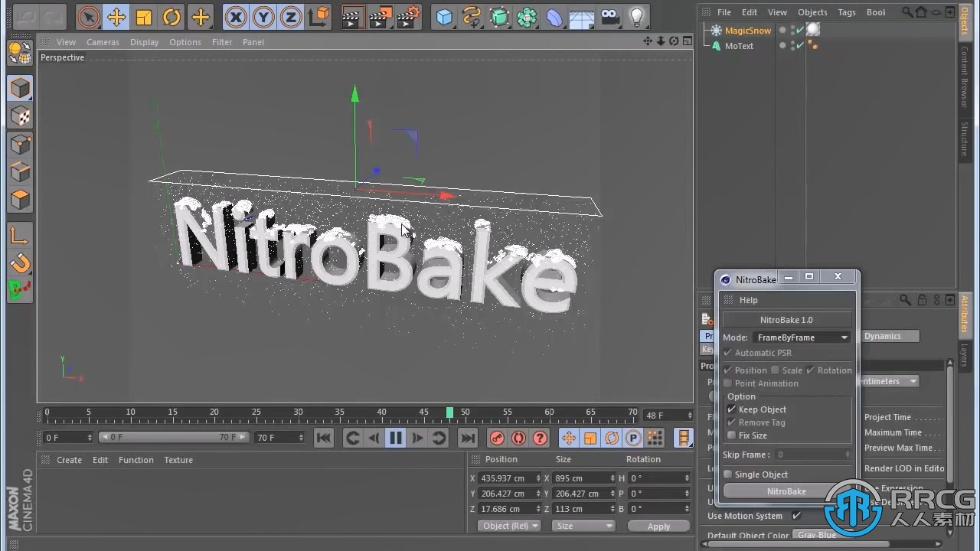Image resolution: width=980 pixels, height=551 pixels.
Task: Click the Skip Frame input field
Action: (x=813, y=455)
